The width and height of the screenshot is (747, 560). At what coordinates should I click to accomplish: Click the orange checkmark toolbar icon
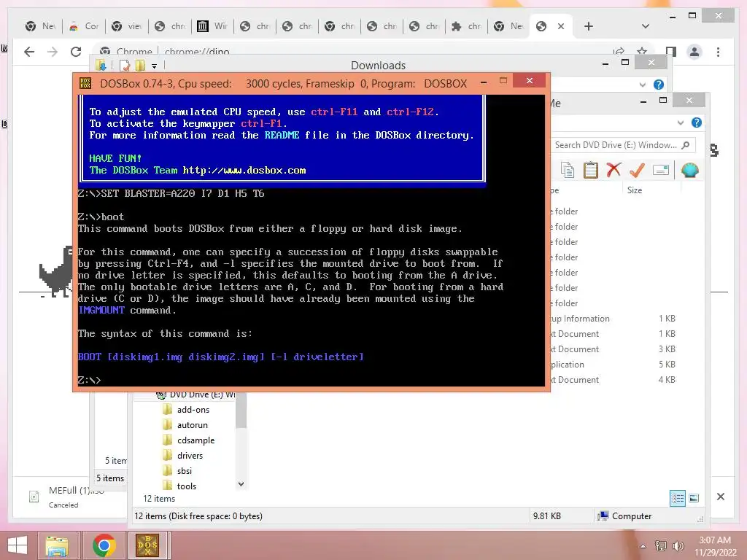637,170
